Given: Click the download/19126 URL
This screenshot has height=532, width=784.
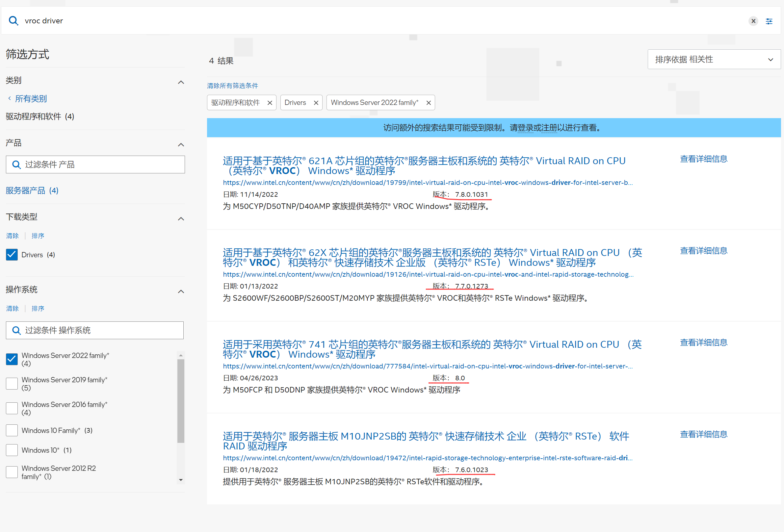Looking at the screenshot, I should tap(428, 274).
